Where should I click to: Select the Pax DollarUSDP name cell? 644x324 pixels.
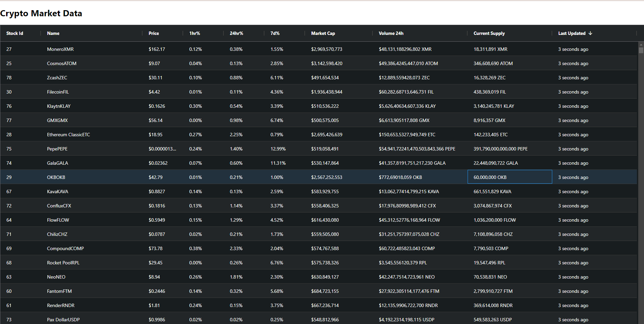(x=92, y=318)
